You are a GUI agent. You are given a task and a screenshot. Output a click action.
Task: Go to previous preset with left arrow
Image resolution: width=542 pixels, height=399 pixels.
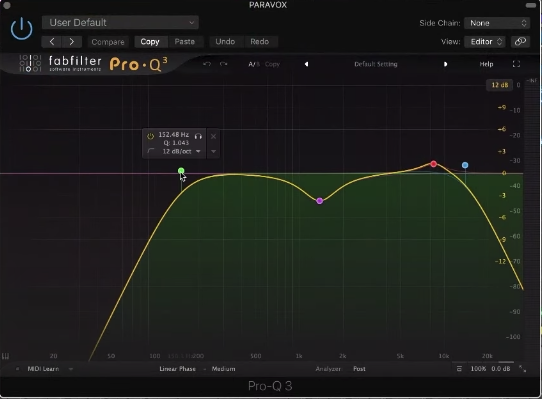tap(52, 41)
